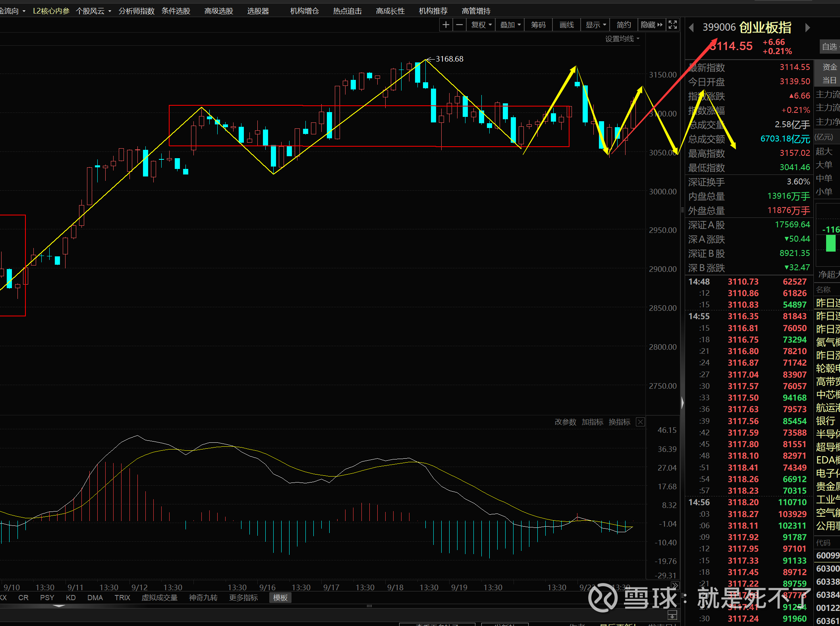Image resolution: width=840 pixels, height=626 pixels.
Task: Open the 复权 dropdown
Action: 481,25
